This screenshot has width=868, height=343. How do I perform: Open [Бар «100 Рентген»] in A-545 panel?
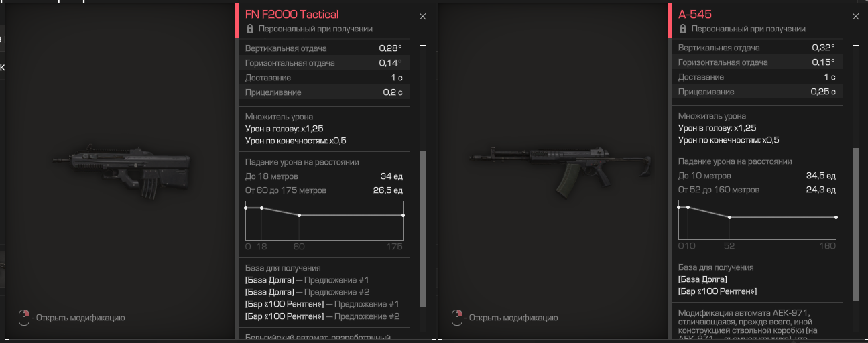pos(718,291)
